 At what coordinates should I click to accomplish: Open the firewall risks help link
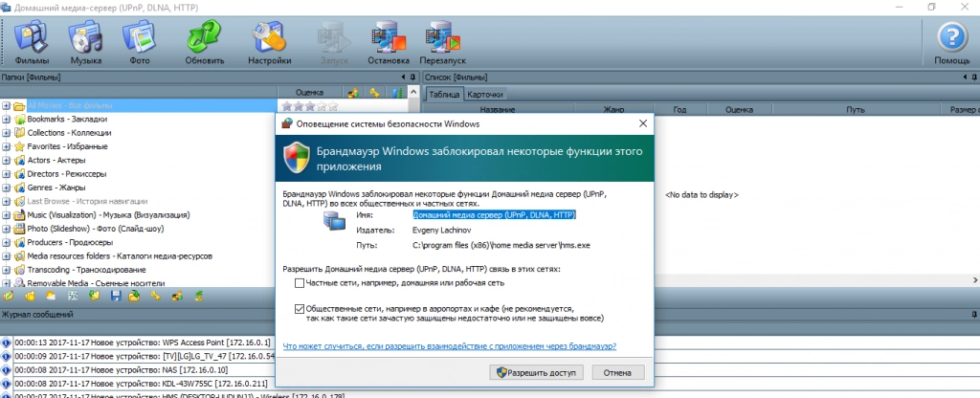click(x=449, y=346)
